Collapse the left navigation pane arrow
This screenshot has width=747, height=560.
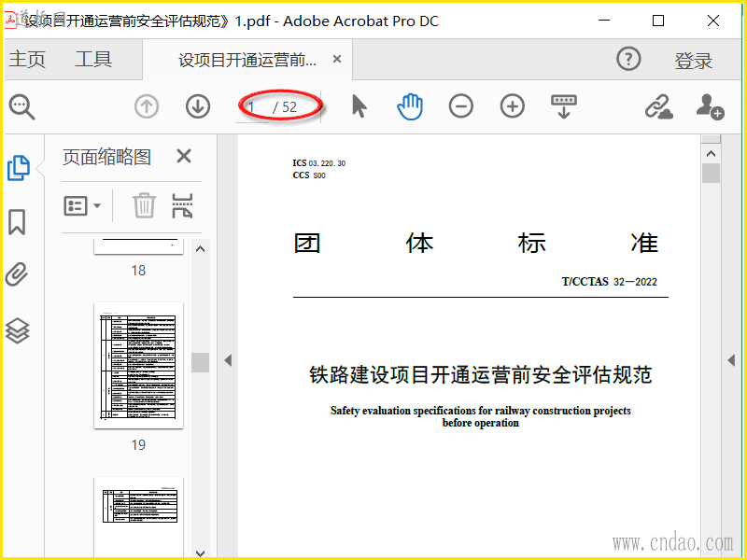click(228, 360)
